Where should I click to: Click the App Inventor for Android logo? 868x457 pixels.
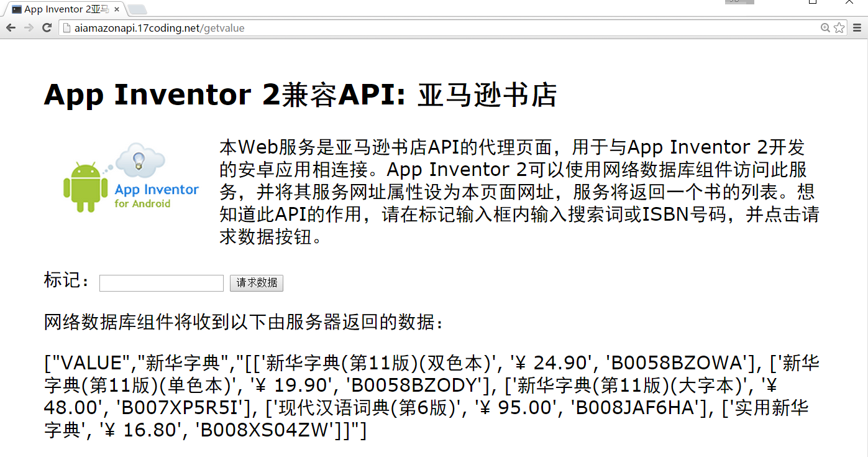(x=131, y=178)
